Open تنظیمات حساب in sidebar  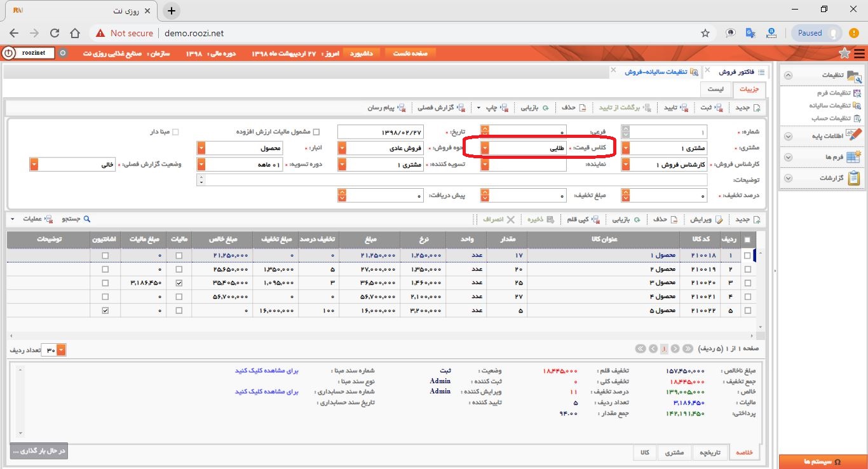point(836,118)
